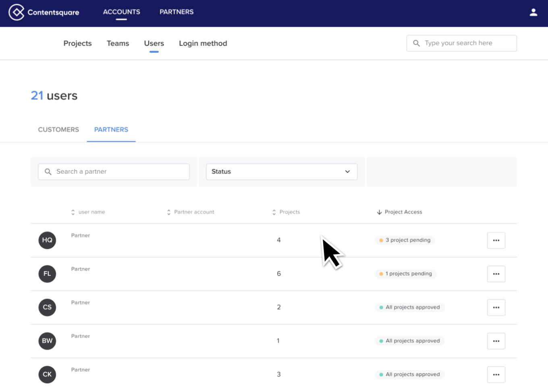The image size is (548, 392).
Task: Click the Partner label in CS row
Action: 81,303
